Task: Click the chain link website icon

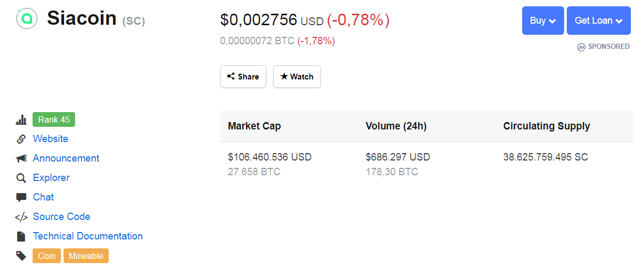Action: coord(21,139)
